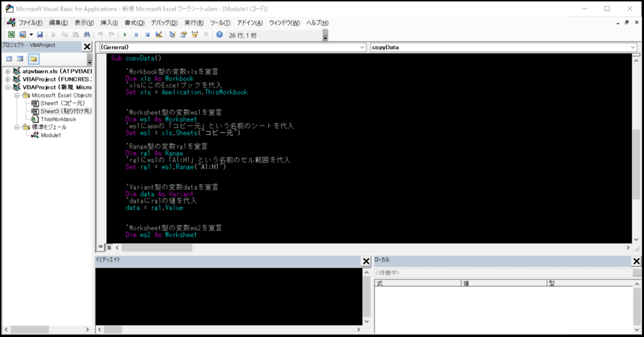Close the ローカル window
The image size is (644, 337).
point(636,261)
